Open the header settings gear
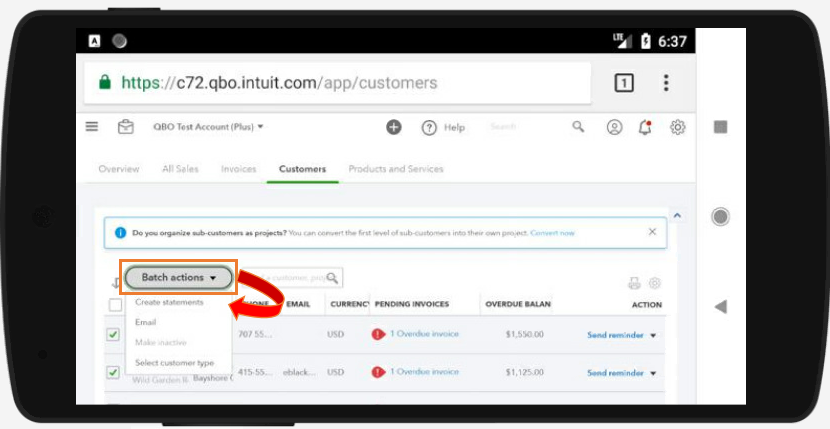 click(678, 127)
